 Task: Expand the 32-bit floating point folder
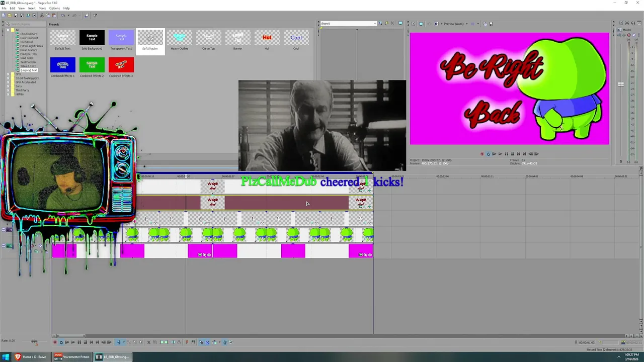(x=8, y=78)
